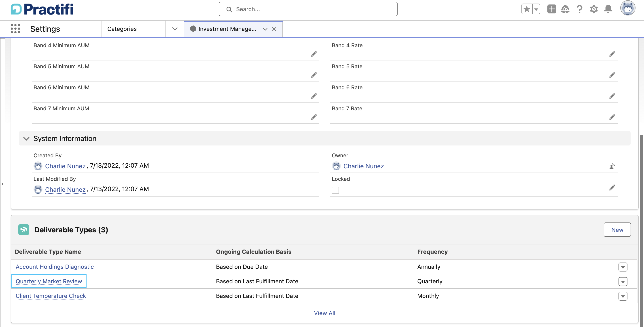Click View All deliverable types
The height and width of the screenshot is (327, 644).
(324, 313)
